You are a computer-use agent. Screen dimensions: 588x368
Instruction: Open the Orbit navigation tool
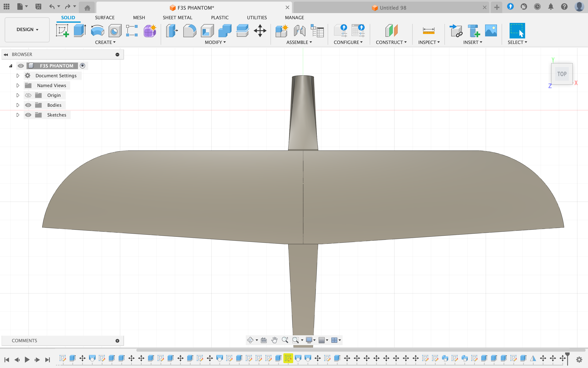click(x=250, y=340)
